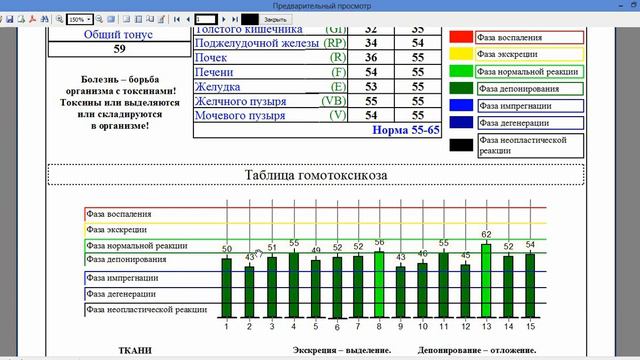This screenshot has width=640, height=360.
Task: Open the Find binoculars tool
Action: [x=44, y=19]
